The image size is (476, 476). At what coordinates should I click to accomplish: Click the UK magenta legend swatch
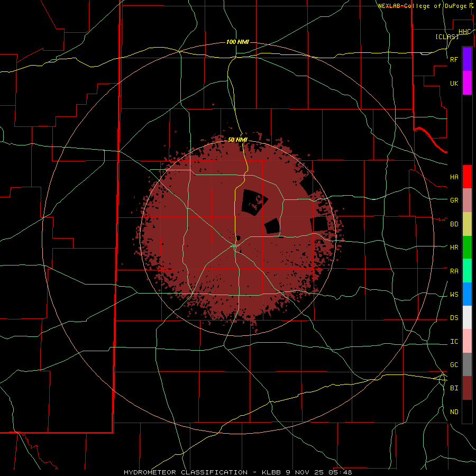(467, 83)
